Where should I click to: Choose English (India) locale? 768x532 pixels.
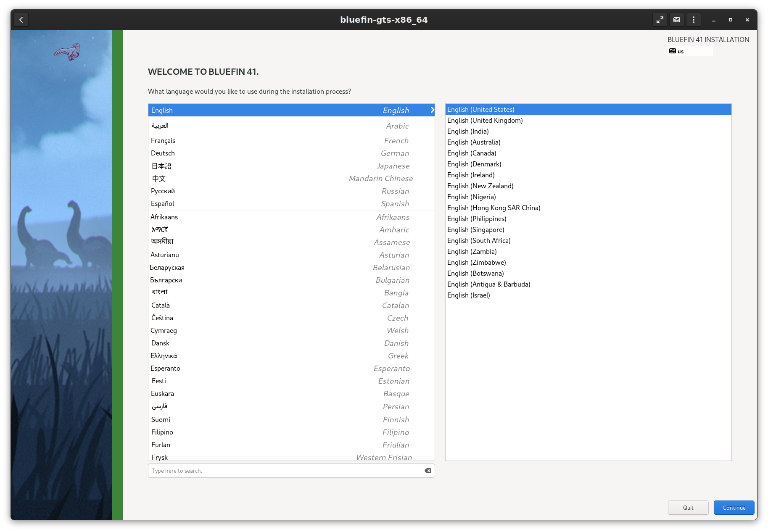(588, 131)
